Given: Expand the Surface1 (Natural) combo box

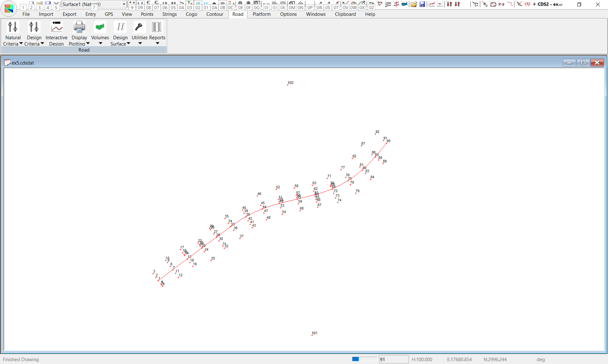Looking at the screenshot, I should point(123,4).
